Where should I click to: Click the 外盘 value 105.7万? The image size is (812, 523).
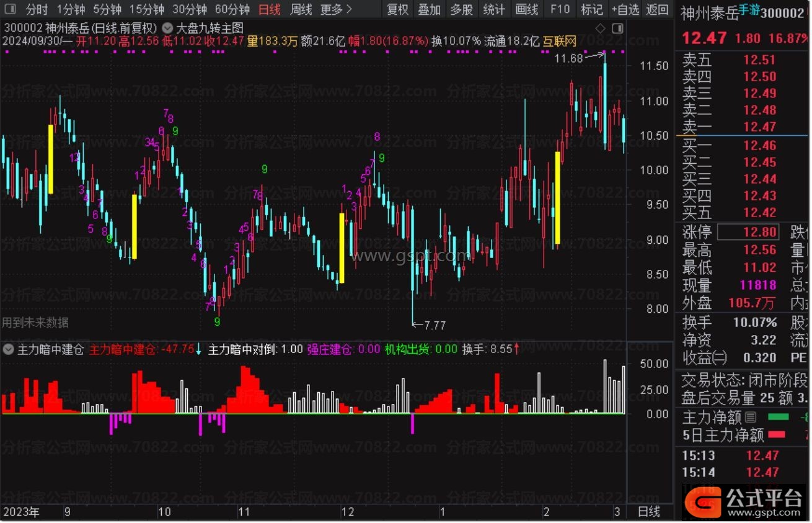point(752,303)
